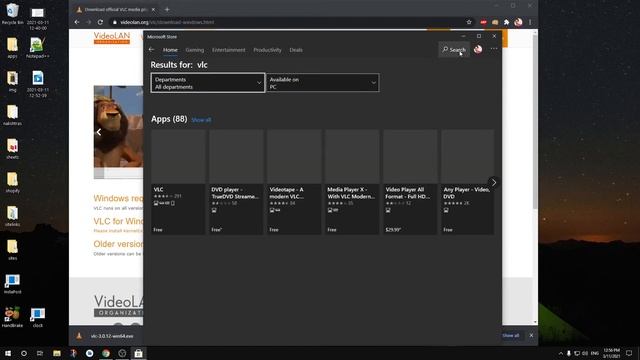Image resolution: width=640 pixels, height=360 pixels.
Task: Click Show all downloads in Chrome
Action: point(511,336)
